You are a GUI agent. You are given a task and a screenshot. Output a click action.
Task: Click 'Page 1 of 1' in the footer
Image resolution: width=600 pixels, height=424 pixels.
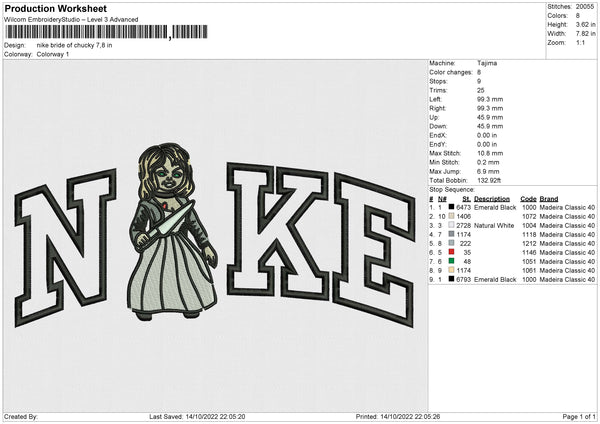pos(579,417)
